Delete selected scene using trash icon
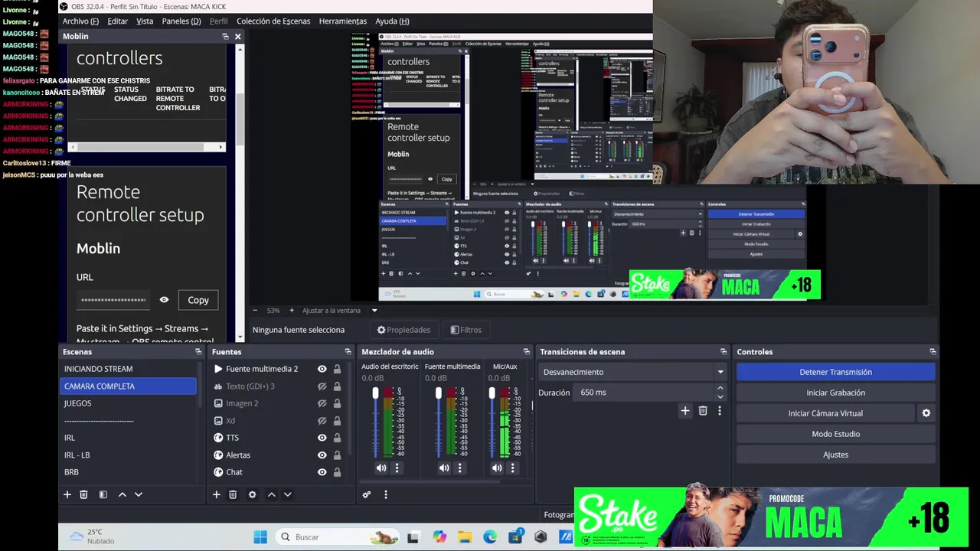 84,494
